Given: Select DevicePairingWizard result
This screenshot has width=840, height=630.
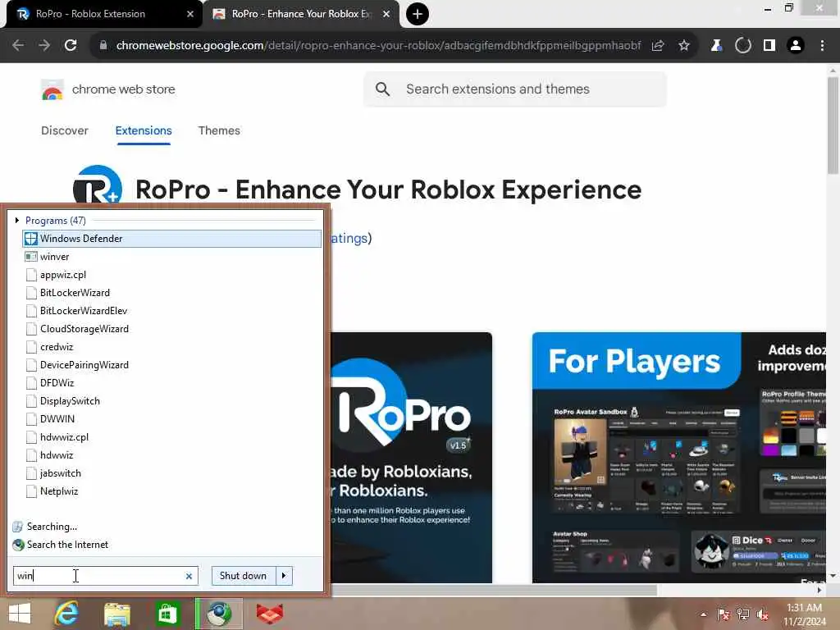Looking at the screenshot, I should coord(172,365).
